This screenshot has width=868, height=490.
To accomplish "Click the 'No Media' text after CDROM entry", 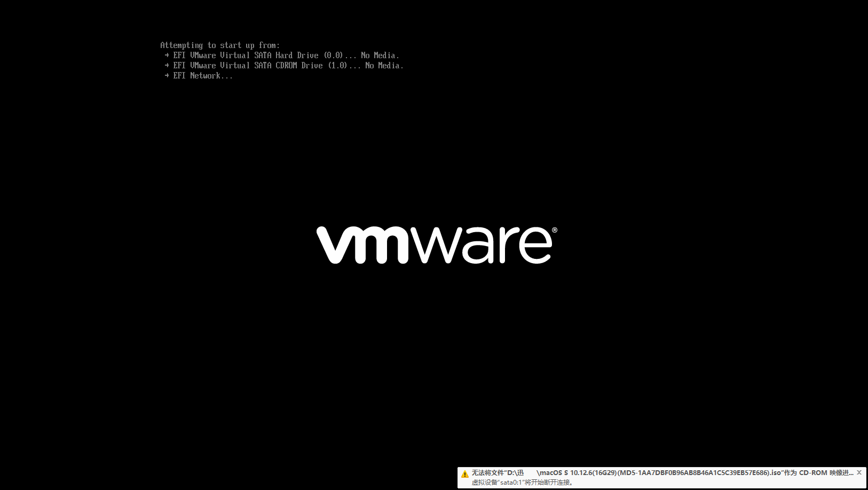I will click(383, 65).
